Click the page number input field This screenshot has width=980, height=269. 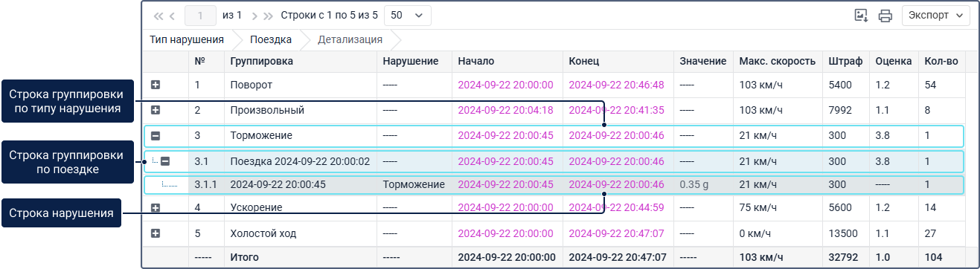pos(200,15)
